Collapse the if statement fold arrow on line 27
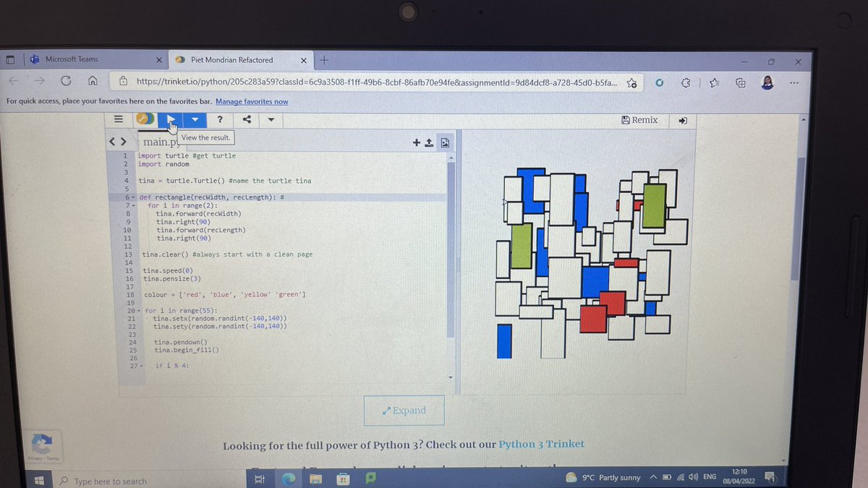Screen dimensions: 868x488 (141, 366)
